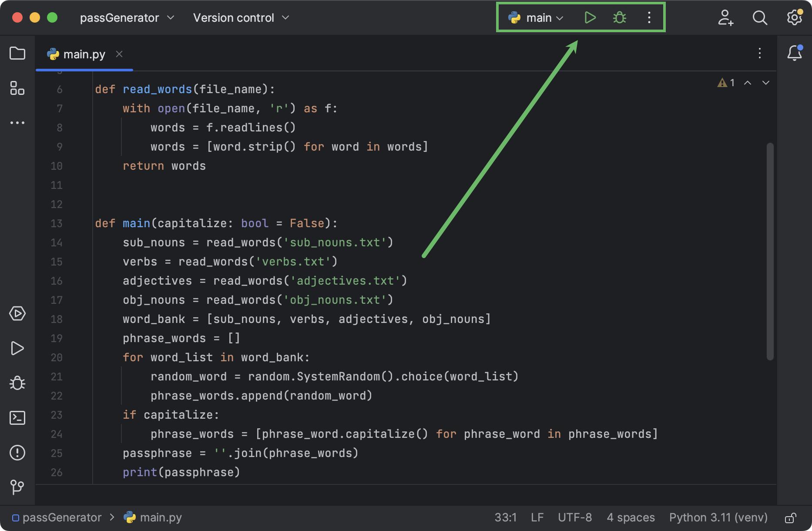
Task: Open the Project tool window folder icon
Action: click(x=17, y=53)
